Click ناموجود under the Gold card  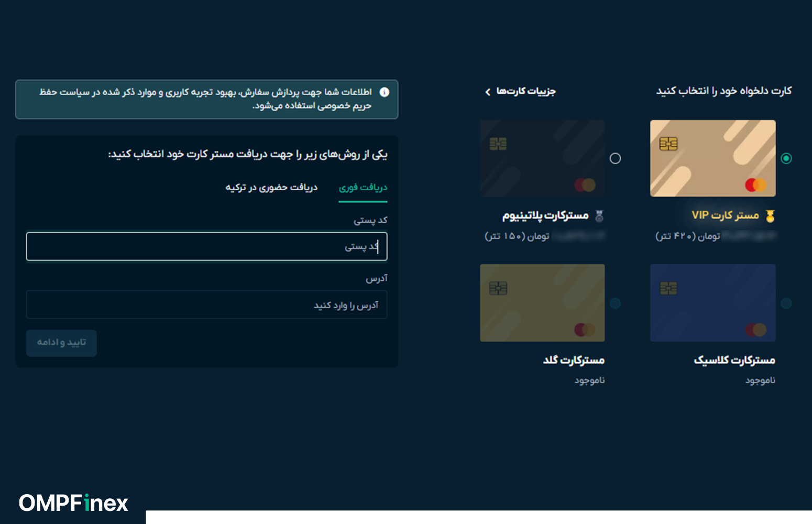pyautogui.click(x=589, y=380)
